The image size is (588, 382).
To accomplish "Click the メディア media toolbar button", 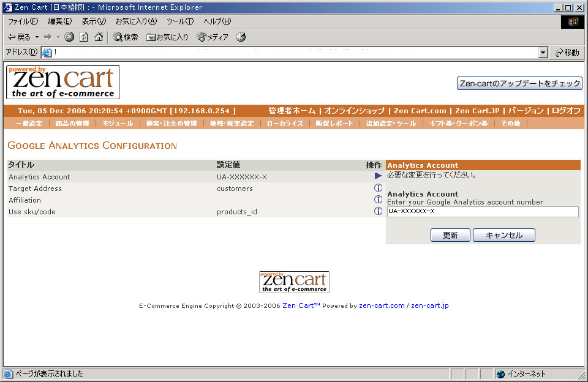I will coord(213,37).
